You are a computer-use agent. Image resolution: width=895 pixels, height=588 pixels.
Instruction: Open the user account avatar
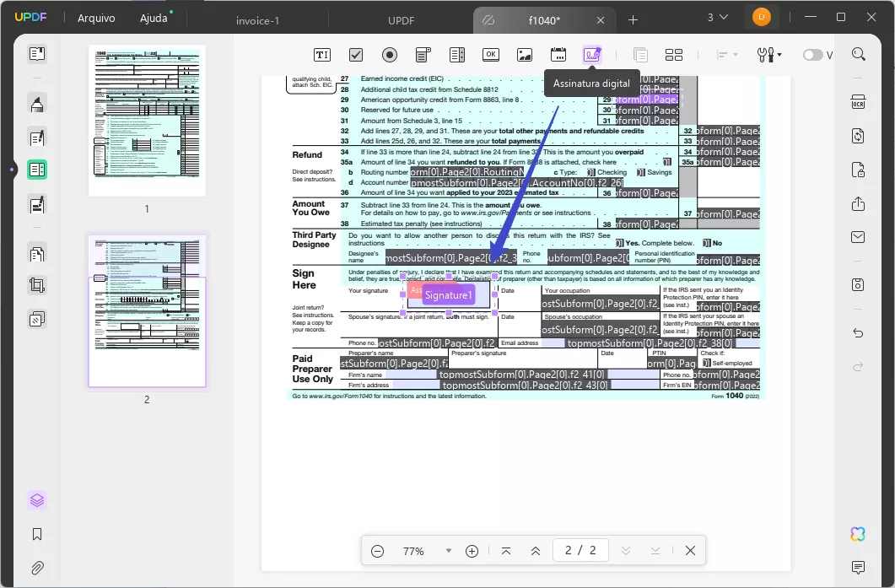(762, 17)
